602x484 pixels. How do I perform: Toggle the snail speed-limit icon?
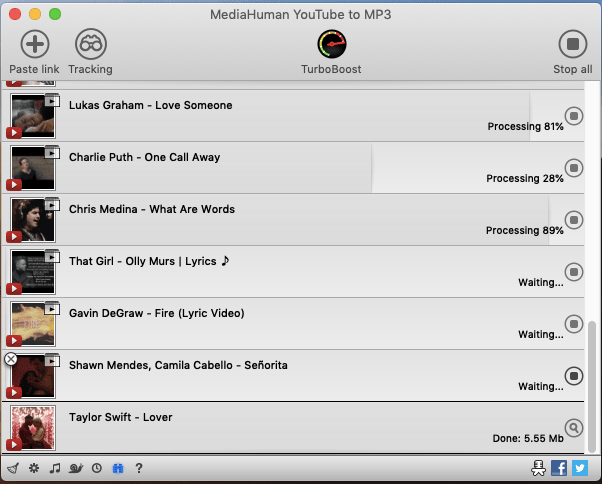pos(76,468)
